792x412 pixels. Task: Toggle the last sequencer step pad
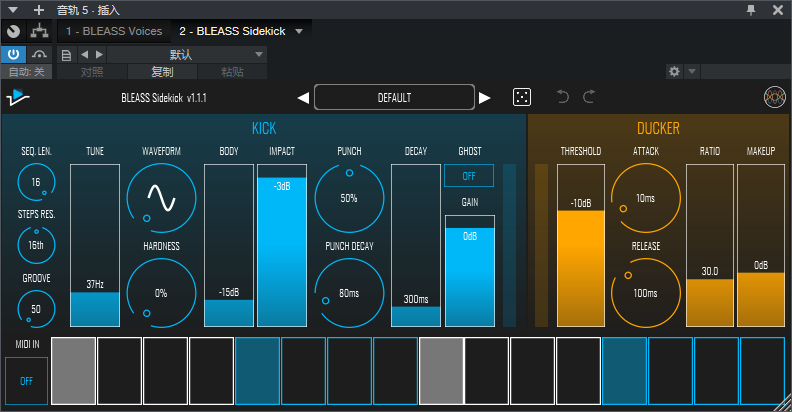point(762,371)
